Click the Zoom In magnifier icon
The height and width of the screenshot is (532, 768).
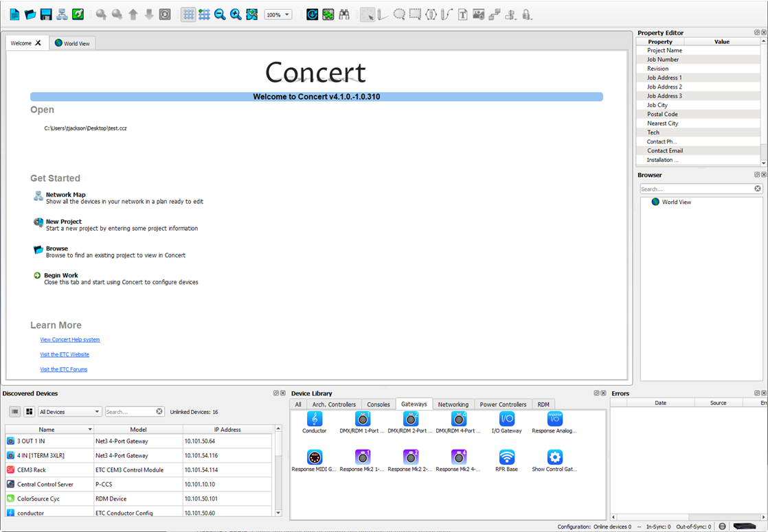point(236,14)
